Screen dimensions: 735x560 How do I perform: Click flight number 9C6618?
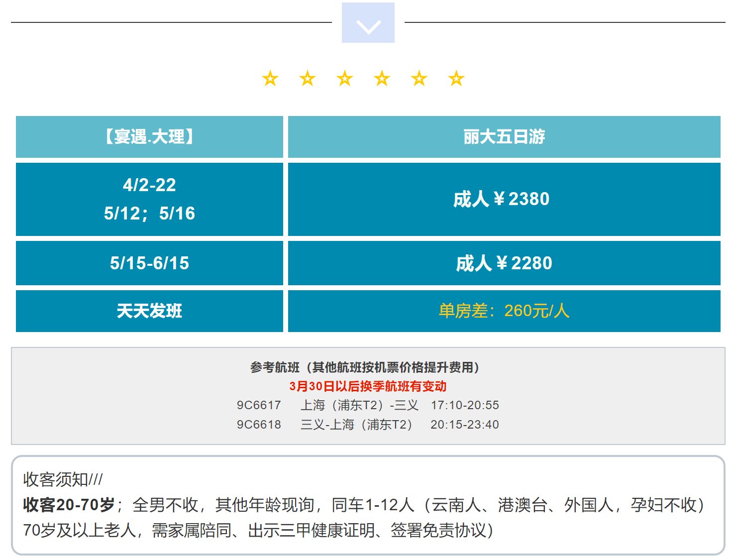coord(259,425)
